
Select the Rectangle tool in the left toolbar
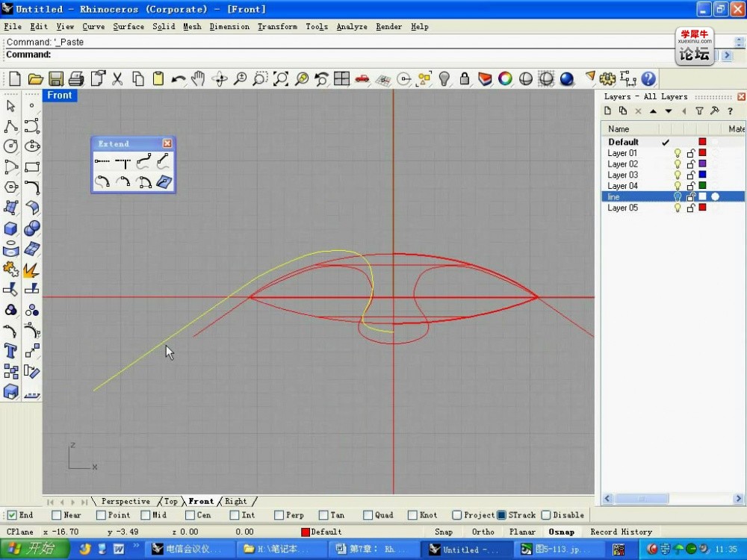(32, 167)
